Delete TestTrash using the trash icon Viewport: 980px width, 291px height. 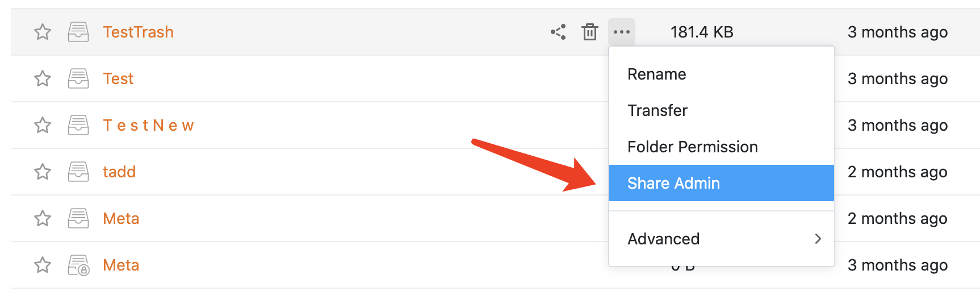590,32
